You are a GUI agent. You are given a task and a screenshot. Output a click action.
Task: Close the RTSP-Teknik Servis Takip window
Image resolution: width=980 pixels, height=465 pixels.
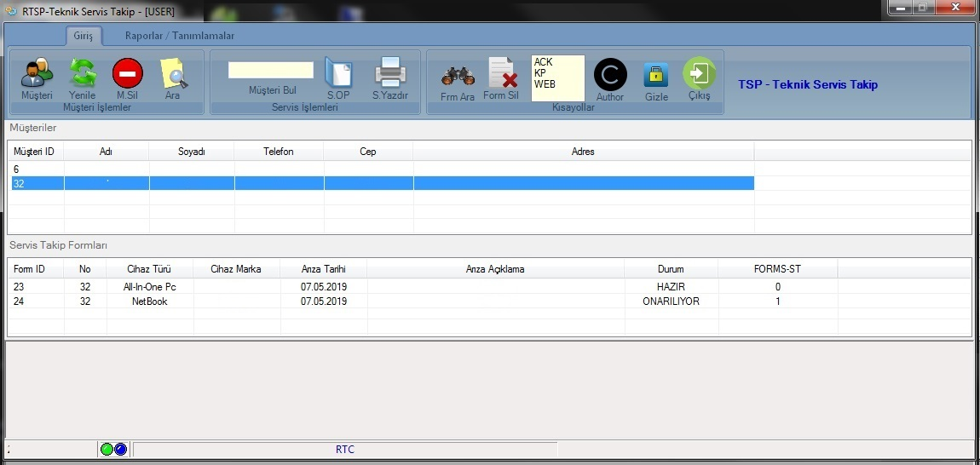point(955,8)
